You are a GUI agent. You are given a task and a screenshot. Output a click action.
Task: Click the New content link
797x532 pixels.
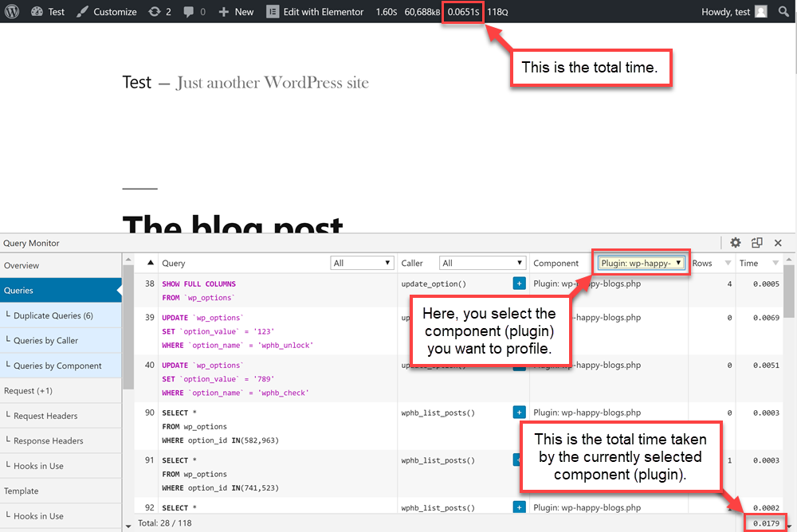tap(236, 12)
